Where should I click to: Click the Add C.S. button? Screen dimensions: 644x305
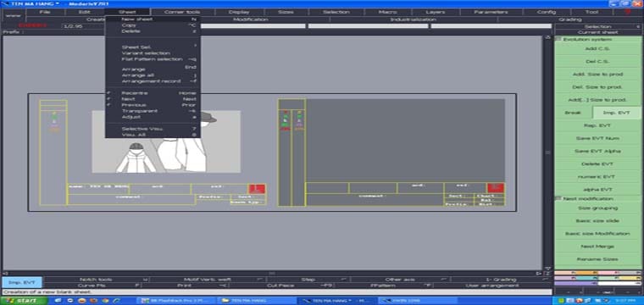tap(597, 49)
